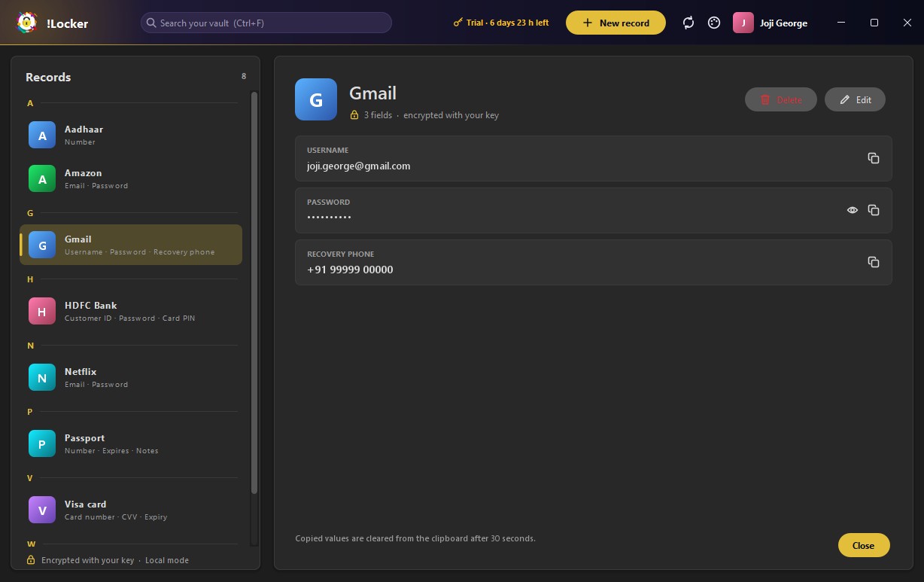The height and width of the screenshot is (582, 924).
Task: Edit the Gmail record
Action: (x=855, y=99)
